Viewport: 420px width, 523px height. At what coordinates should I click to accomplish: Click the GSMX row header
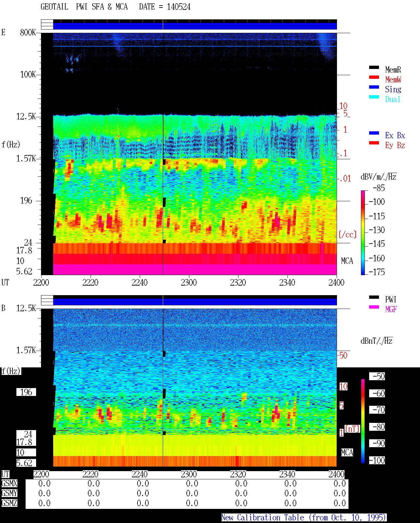pyautogui.click(x=9, y=483)
